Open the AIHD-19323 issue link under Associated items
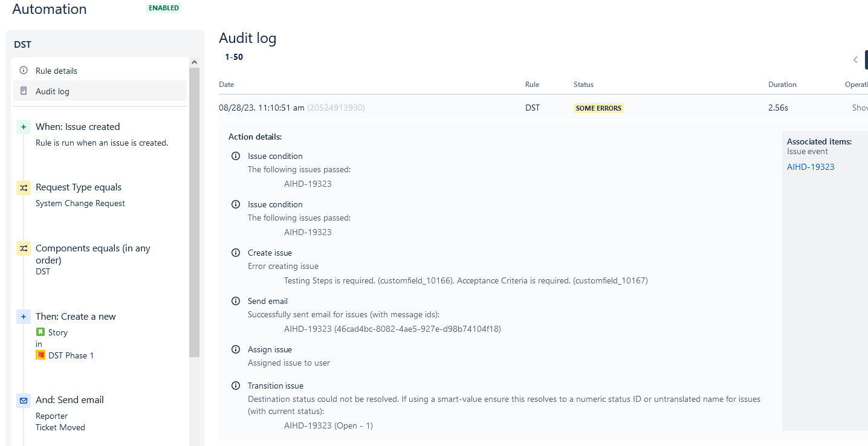This screenshot has width=868, height=446. [810, 167]
